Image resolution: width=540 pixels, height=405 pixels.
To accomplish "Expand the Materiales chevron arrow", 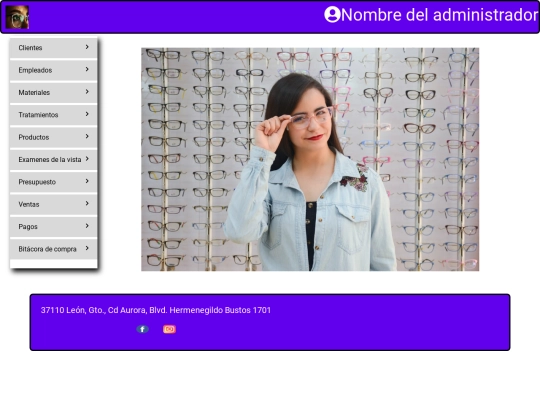I will click(x=87, y=92).
